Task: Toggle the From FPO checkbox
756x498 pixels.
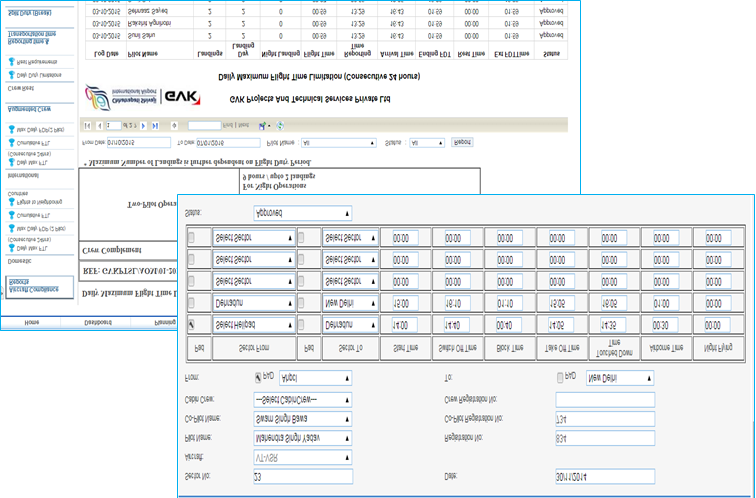Action: point(259,377)
